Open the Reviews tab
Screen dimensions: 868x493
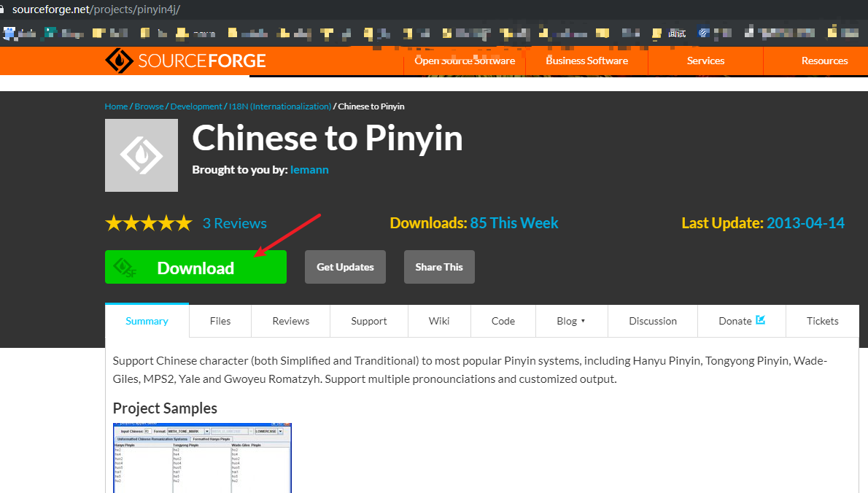coord(290,321)
